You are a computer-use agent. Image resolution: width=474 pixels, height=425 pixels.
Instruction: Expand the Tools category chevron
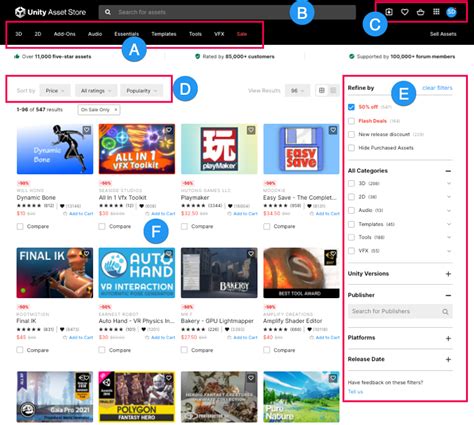click(x=449, y=237)
